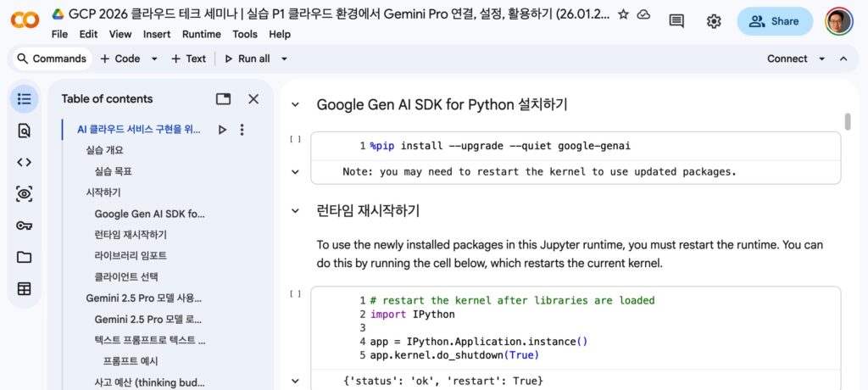This screenshot has height=390, width=868.
Task: Open the Code cell dropdown arrow
Action: coord(154,58)
